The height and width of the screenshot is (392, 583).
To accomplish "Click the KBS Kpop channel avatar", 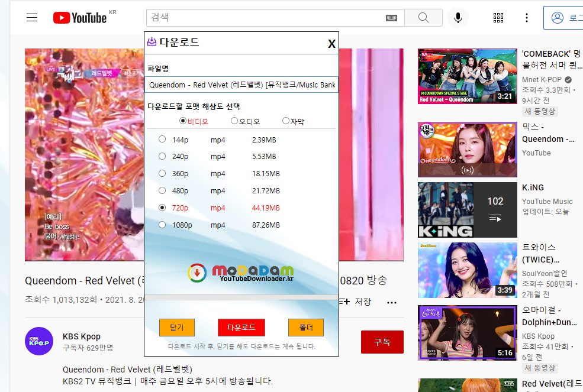I will (x=39, y=341).
